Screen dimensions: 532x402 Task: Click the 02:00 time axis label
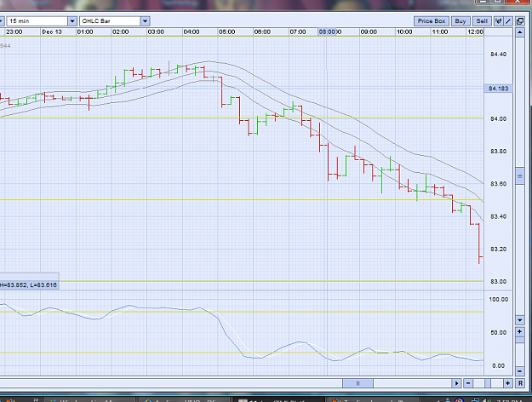point(121,32)
